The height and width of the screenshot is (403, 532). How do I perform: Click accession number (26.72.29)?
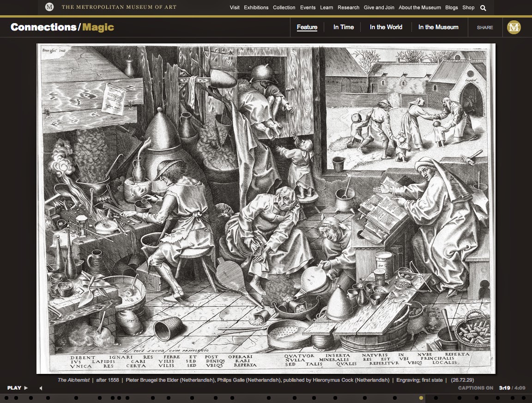pos(462,380)
